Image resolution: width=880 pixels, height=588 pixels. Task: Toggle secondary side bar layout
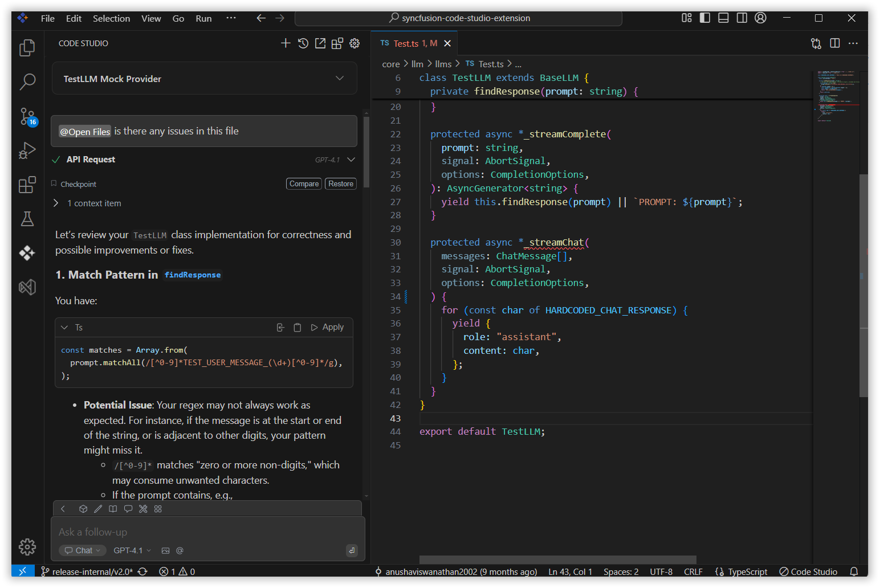click(x=742, y=18)
